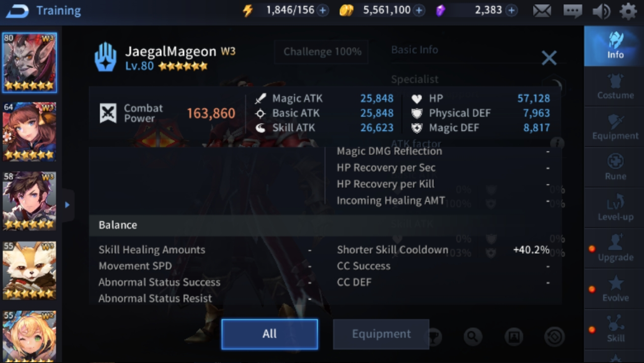Screen dimensions: 644x363
Task: Select the level 64 hero portrait
Action: 29,132
